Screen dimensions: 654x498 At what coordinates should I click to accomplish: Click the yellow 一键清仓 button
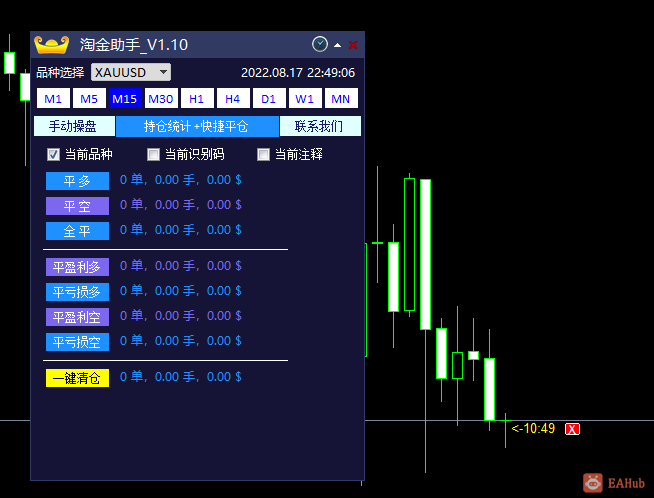click(x=77, y=378)
